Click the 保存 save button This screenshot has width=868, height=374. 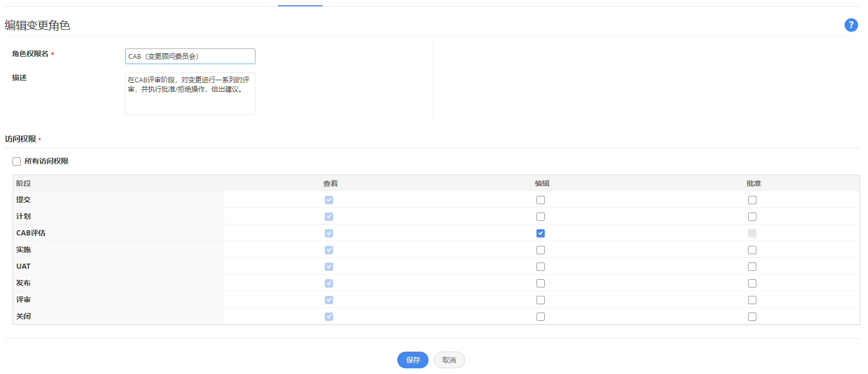pyautogui.click(x=413, y=360)
